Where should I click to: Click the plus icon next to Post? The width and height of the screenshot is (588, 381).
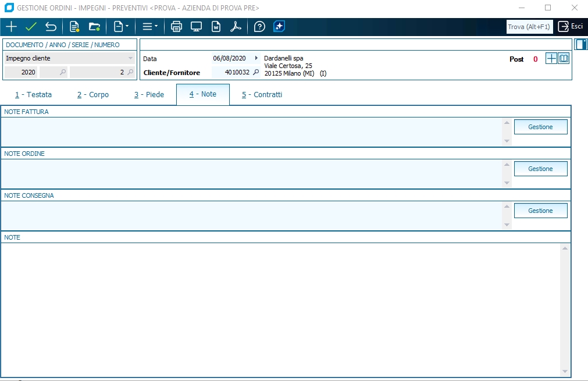click(551, 59)
